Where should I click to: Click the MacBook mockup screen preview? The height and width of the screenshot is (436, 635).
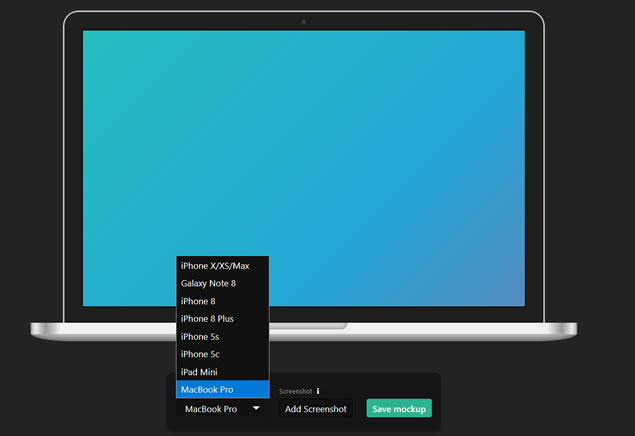(304, 168)
